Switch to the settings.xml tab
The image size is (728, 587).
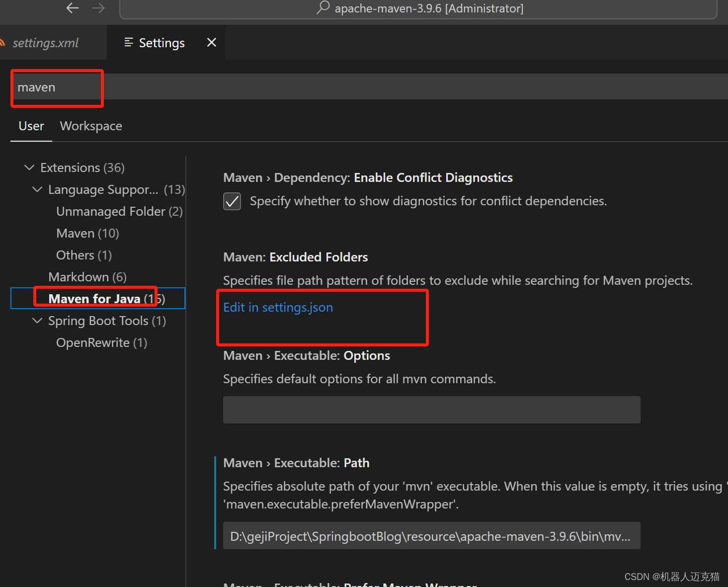pos(45,43)
